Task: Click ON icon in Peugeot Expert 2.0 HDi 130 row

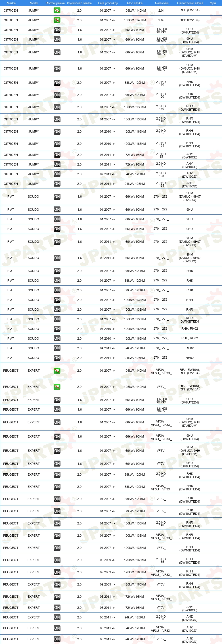Action: pyautogui.click(x=57, y=617)
